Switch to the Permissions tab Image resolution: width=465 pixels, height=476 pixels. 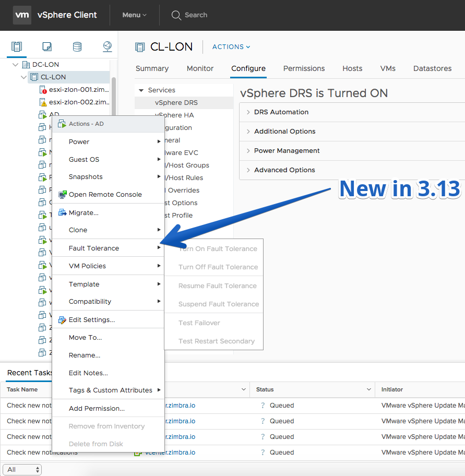pyautogui.click(x=304, y=68)
